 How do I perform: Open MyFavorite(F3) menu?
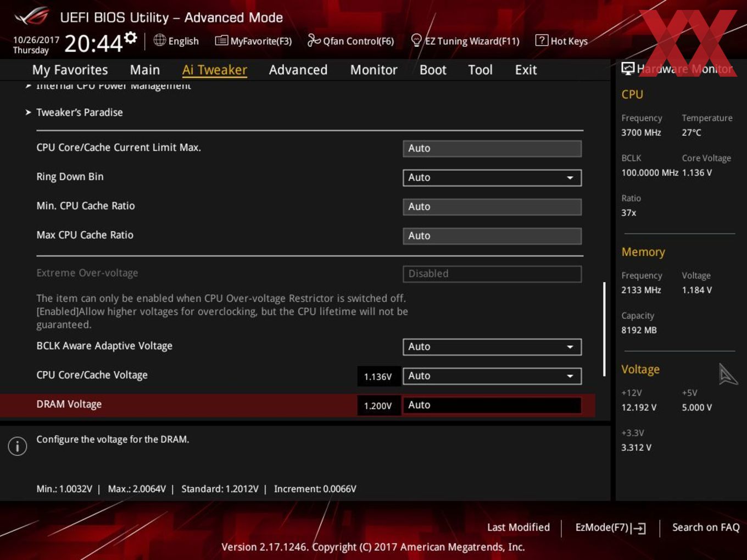(253, 41)
